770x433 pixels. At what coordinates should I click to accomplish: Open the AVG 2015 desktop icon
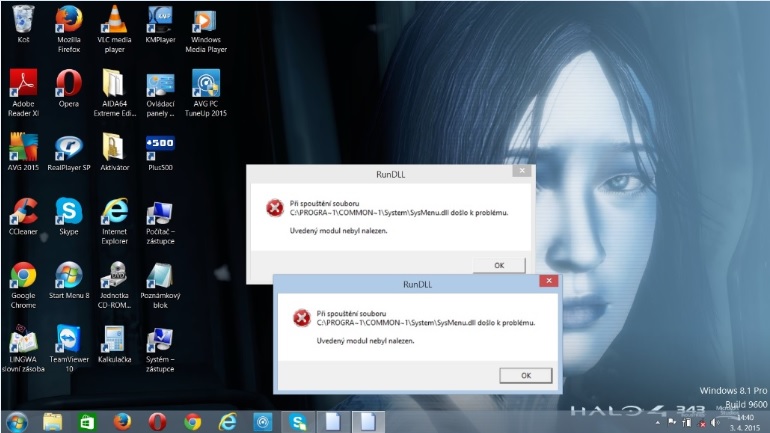(x=23, y=148)
